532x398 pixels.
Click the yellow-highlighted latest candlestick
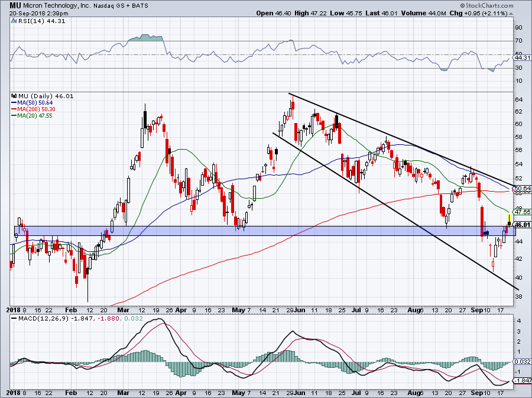click(x=509, y=221)
